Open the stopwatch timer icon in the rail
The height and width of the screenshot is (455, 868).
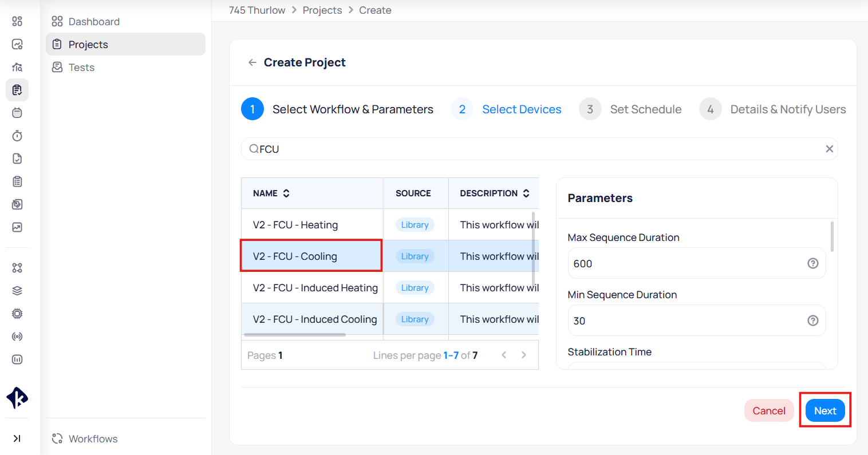pos(17,136)
